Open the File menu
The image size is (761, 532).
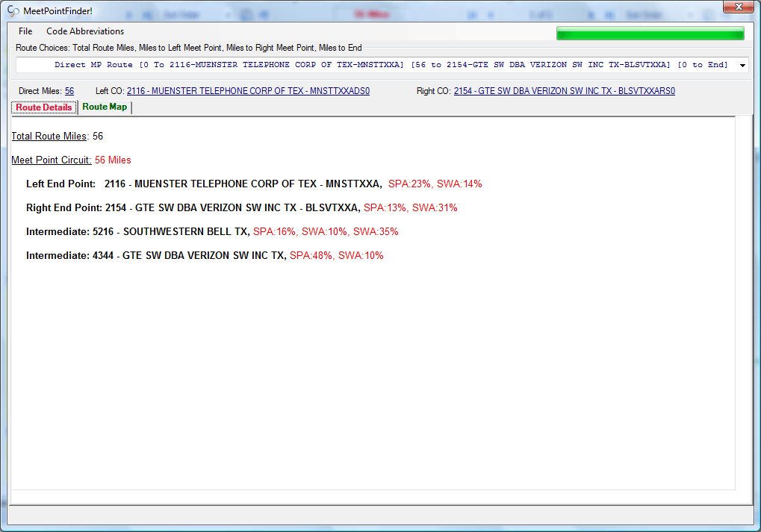[25, 31]
